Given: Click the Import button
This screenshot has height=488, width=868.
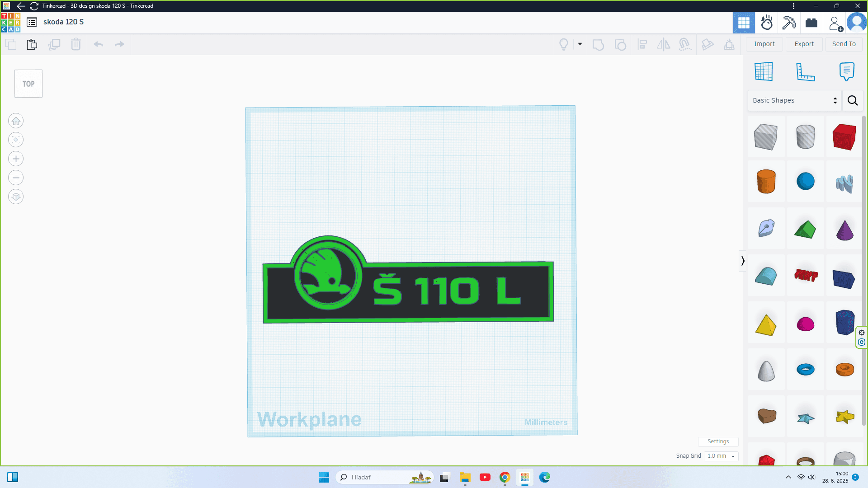Looking at the screenshot, I should 764,44.
